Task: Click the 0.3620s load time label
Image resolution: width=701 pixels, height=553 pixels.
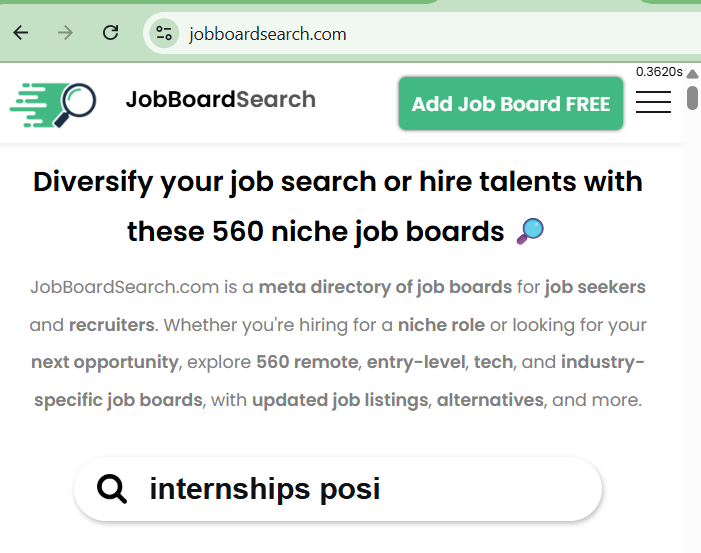Action: 659,72
